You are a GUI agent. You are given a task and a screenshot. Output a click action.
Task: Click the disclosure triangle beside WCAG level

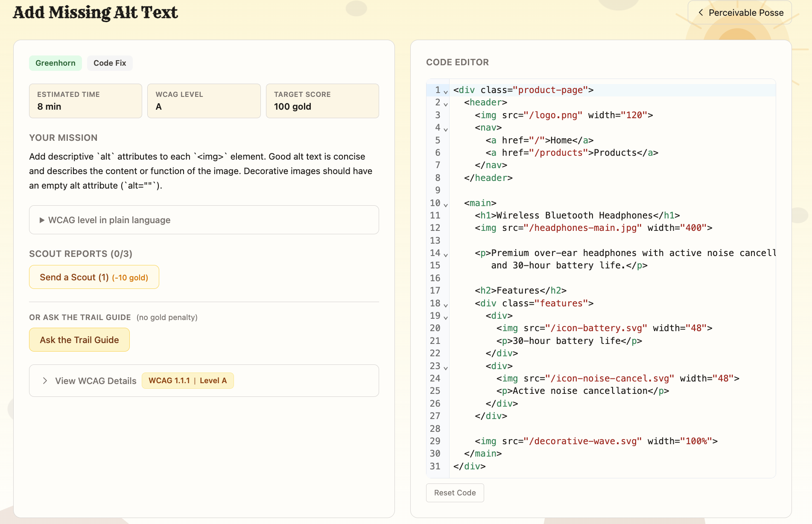click(x=42, y=220)
